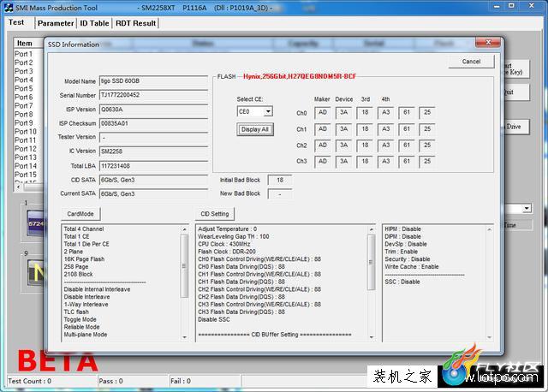Viewport: 548px width, 392px height.
Task: Click the IC Version field
Action: 153,151
